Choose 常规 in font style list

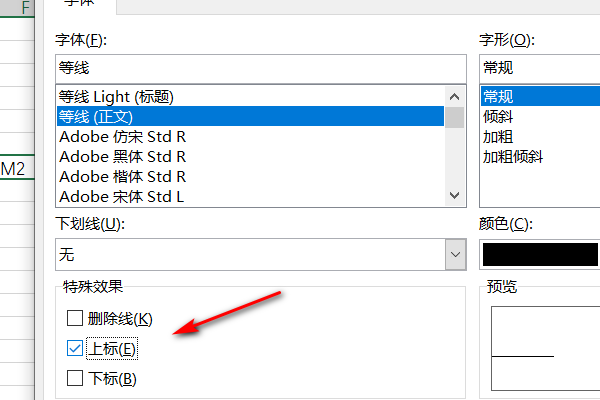tap(540, 96)
